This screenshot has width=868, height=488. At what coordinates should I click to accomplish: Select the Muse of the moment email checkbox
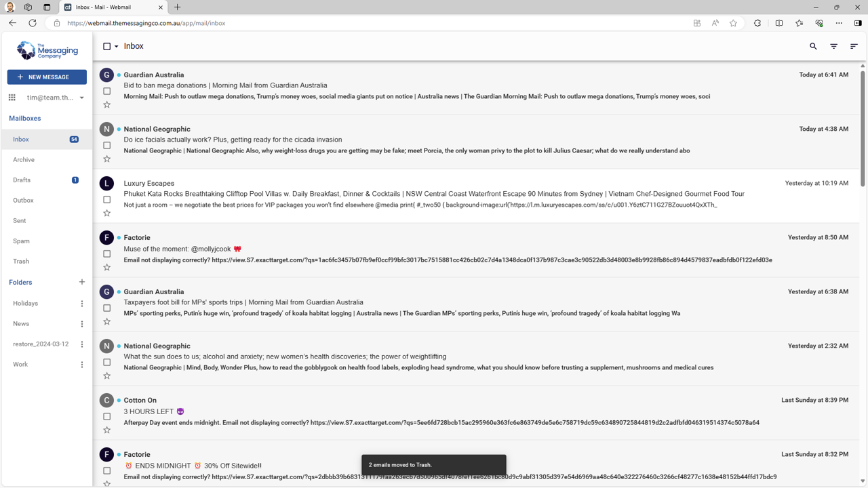[x=106, y=253]
